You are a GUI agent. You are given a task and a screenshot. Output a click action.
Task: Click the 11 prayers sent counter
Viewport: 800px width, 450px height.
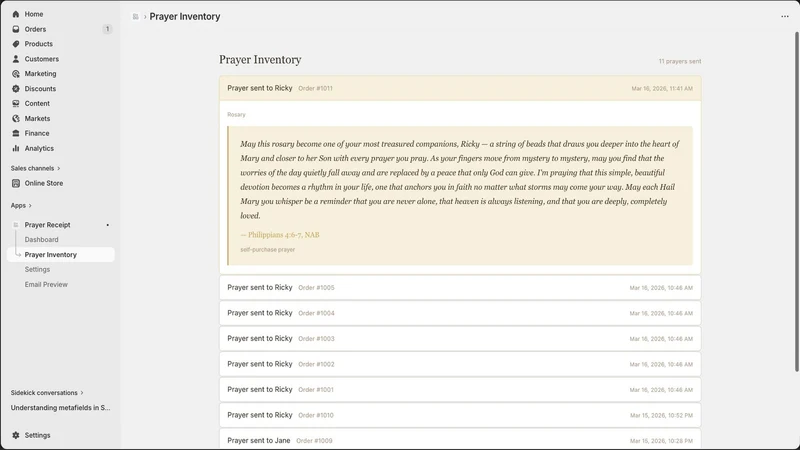pos(680,61)
